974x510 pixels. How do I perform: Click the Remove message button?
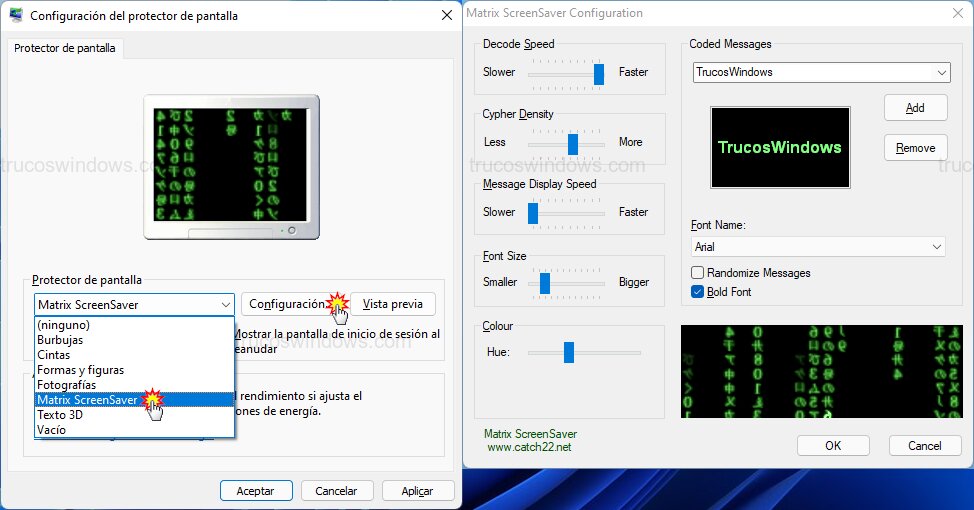(915, 148)
